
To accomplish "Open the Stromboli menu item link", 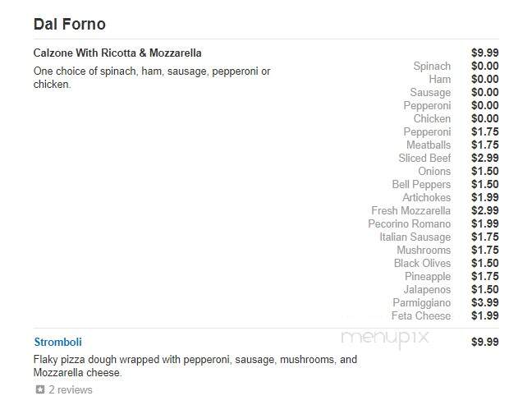I will (57, 342).
